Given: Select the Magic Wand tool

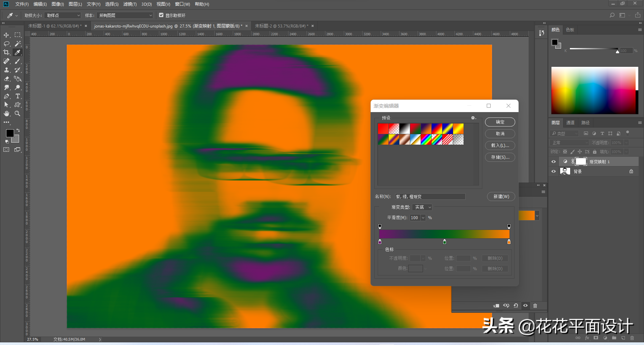Looking at the screenshot, I should click(17, 44).
